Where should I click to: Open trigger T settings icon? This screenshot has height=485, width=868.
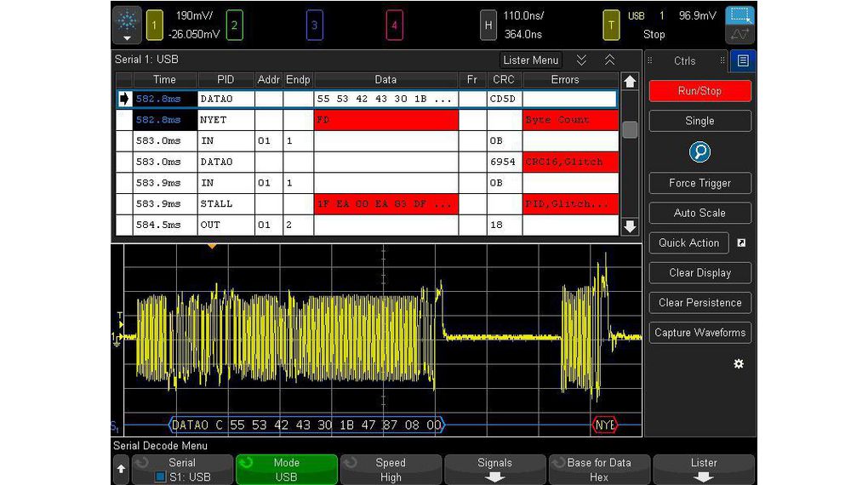click(x=610, y=25)
